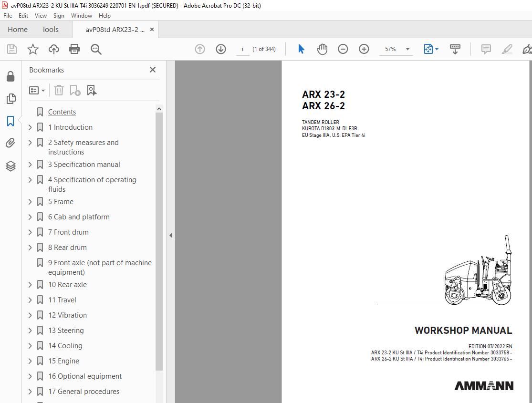Jump to 17 General procedures bookmark

point(83,392)
